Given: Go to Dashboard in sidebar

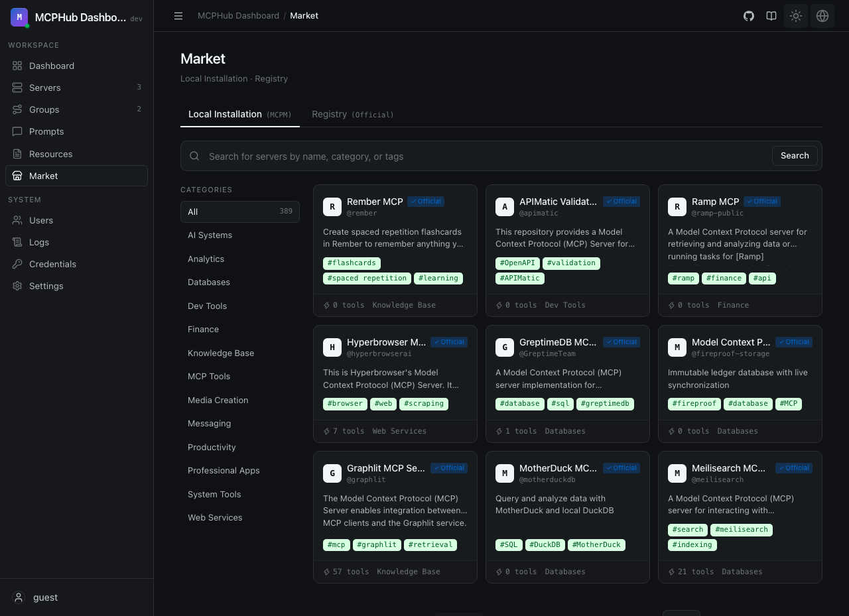Looking at the screenshot, I should pos(76,66).
